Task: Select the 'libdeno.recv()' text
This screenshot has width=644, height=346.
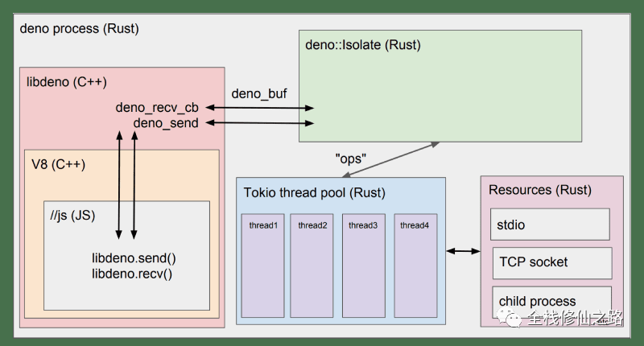Action: pos(132,274)
